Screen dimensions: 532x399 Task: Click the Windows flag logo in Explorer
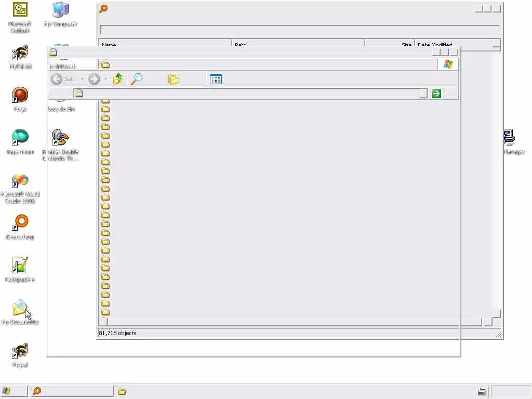pyautogui.click(x=448, y=64)
